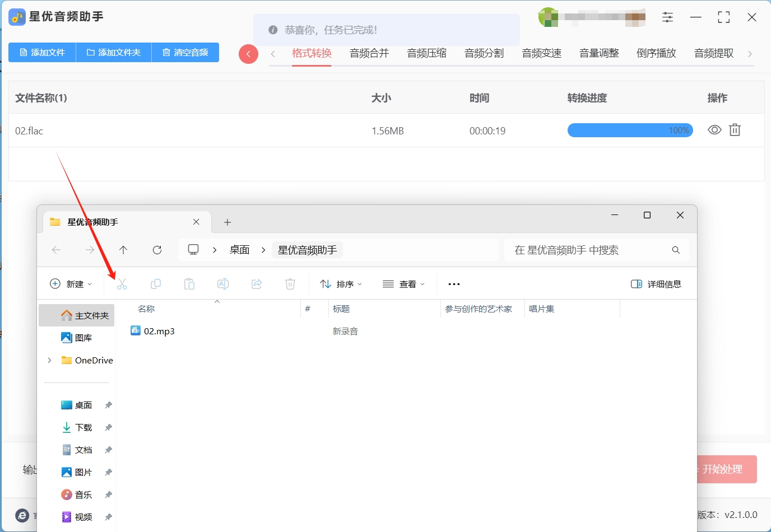Go up one folder level in Explorer
The width and height of the screenshot is (771, 532).
123,250
